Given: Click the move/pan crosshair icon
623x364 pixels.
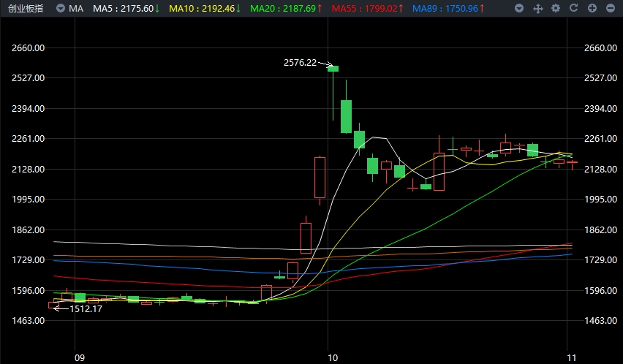Looking at the screenshot, I should [x=537, y=9].
